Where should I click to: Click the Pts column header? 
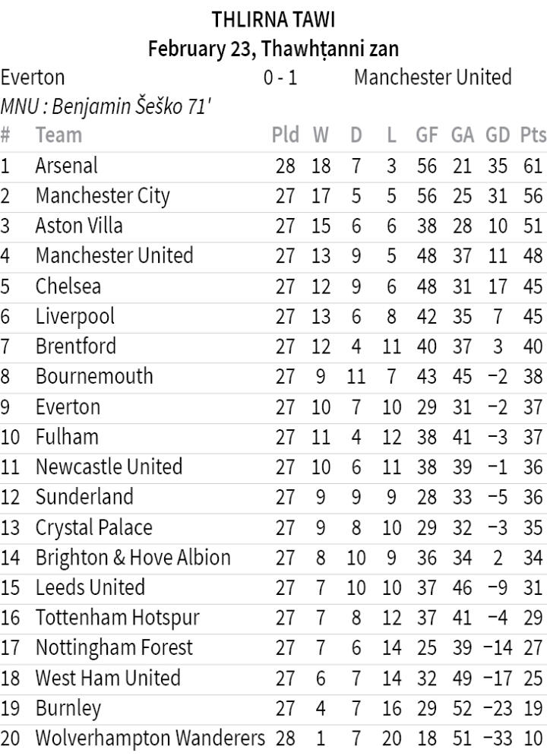[x=533, y=135]
